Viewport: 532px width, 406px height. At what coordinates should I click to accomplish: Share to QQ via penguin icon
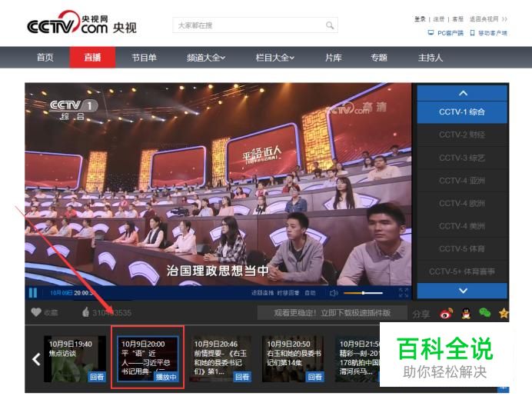[x=466, y=313]
